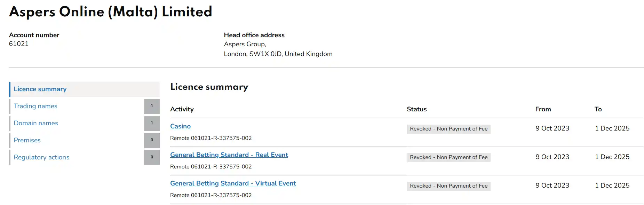Screen dimensions: 644x205
Task: Click the Aspers Online (Malta) Limited heading
Action: [x=111, y=12]
